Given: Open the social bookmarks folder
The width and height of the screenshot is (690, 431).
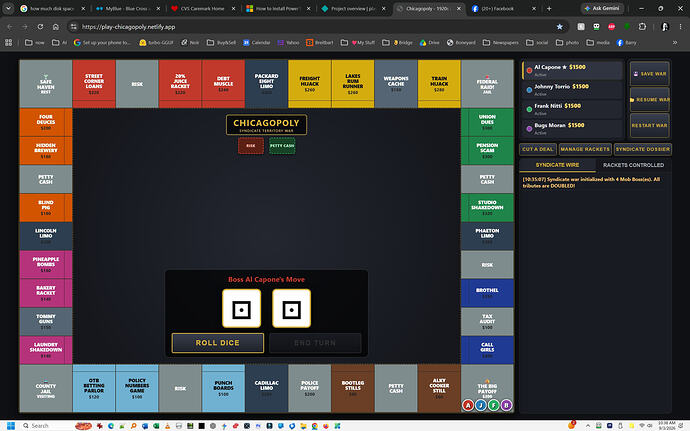Looking at the screenshot, I should point(537,42).
